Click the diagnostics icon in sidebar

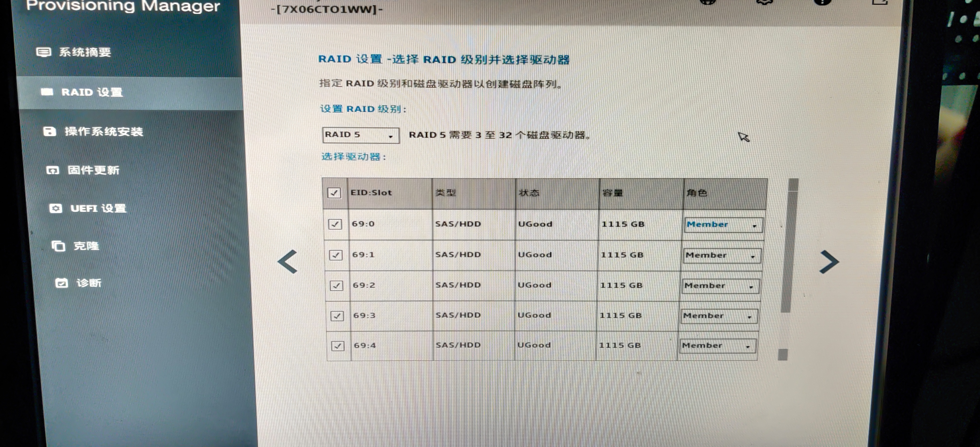[62, 283]
